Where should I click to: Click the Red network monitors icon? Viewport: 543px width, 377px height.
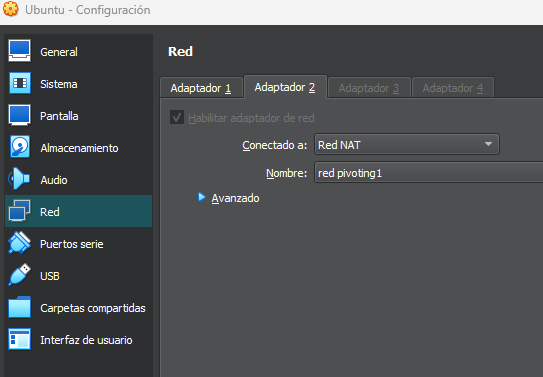[x=19, y=211]
